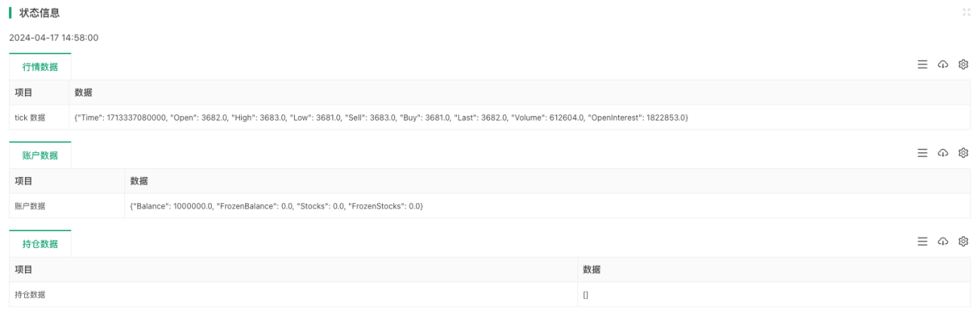
Task: Click cloud download icon for 持仓数据 table
Action: pos(942,242)
